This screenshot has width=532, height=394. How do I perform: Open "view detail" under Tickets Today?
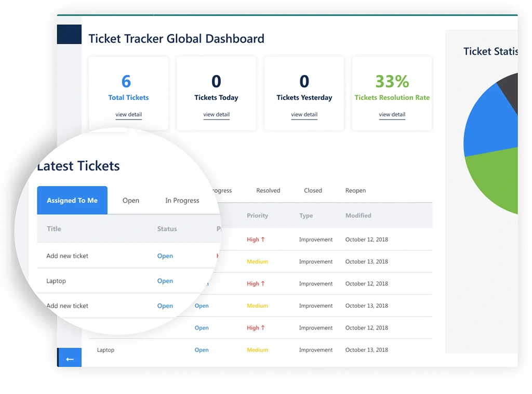[216, 114]
